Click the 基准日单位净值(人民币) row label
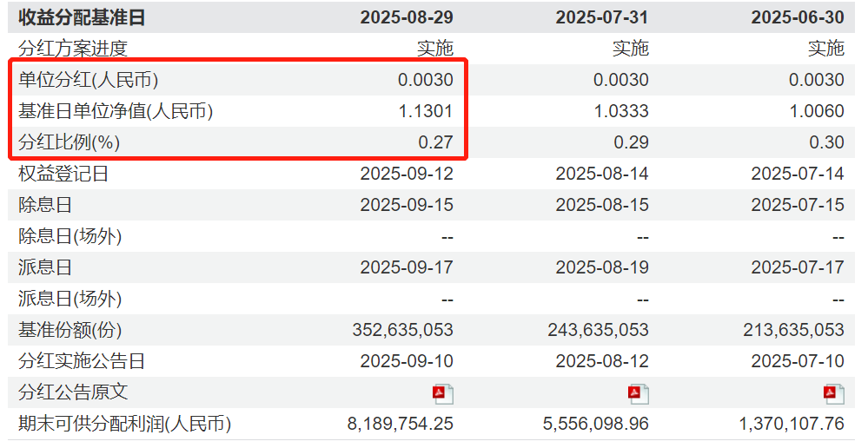 [x=116, y=111]
